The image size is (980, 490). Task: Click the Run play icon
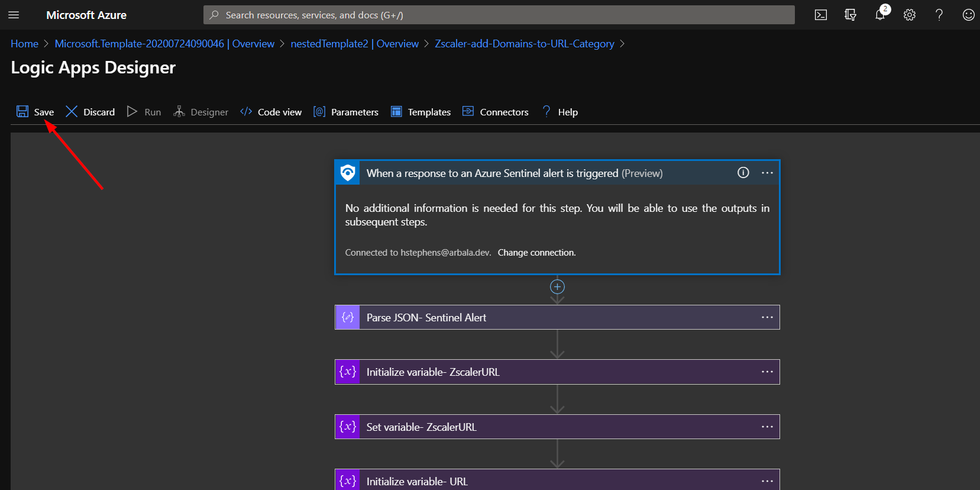(132, 111)
